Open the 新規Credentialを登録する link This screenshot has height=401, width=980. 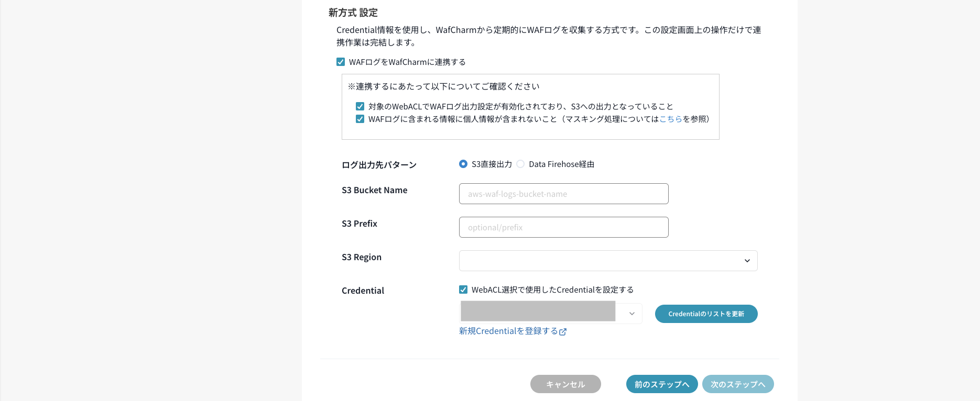pyautogui.click(x=508, y=331)
